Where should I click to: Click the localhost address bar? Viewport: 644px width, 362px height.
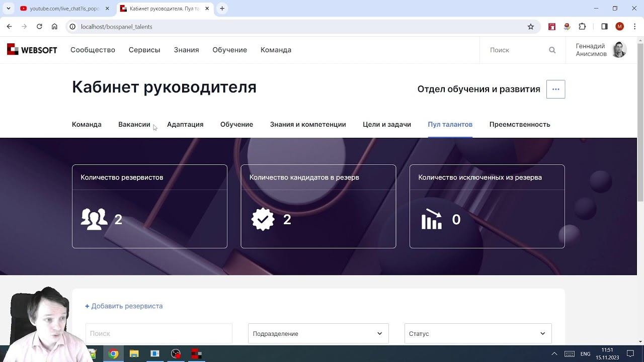click(x=297, y=27)
